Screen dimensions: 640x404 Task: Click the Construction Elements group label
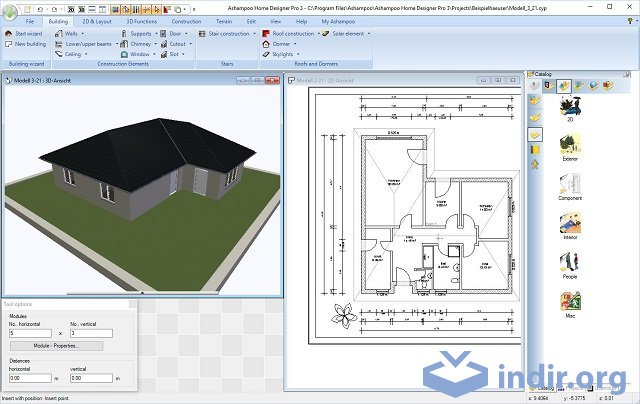pos(123,64)
